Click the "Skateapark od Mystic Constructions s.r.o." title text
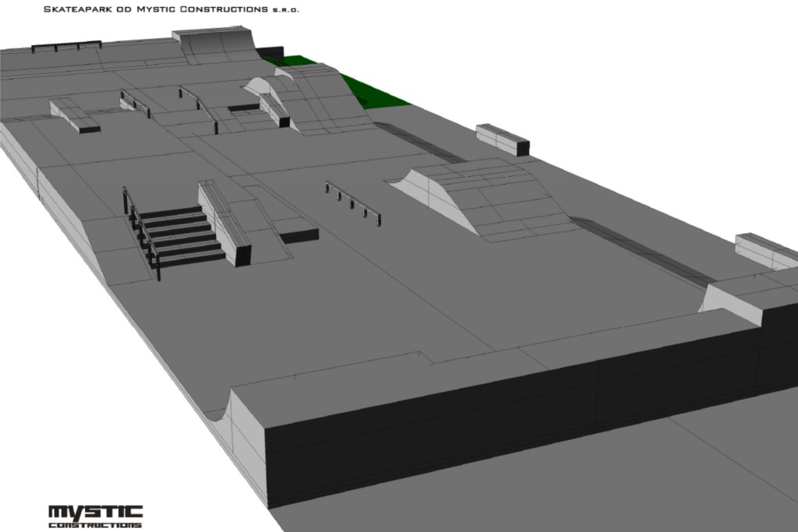798x532 pixels. [171, 9]
